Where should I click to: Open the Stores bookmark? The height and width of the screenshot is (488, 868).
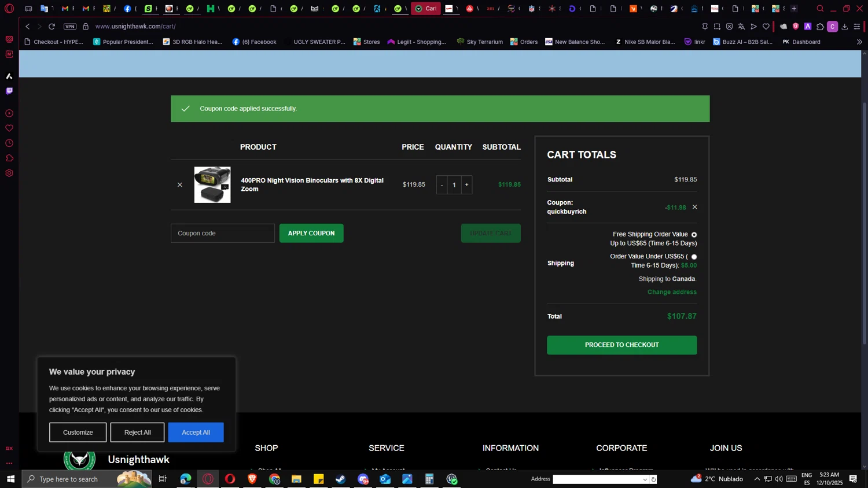pyautogui.click(x=366, y=42)
